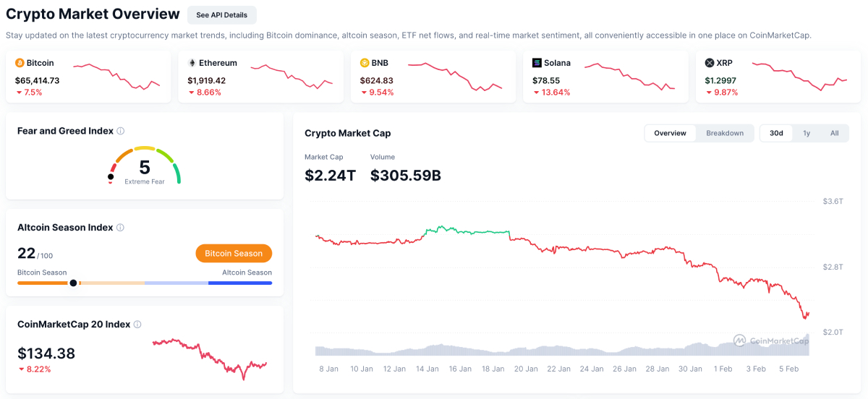Click the Bitcoin logo icon
Screen dimensions: 868x399
click(20, 63)
